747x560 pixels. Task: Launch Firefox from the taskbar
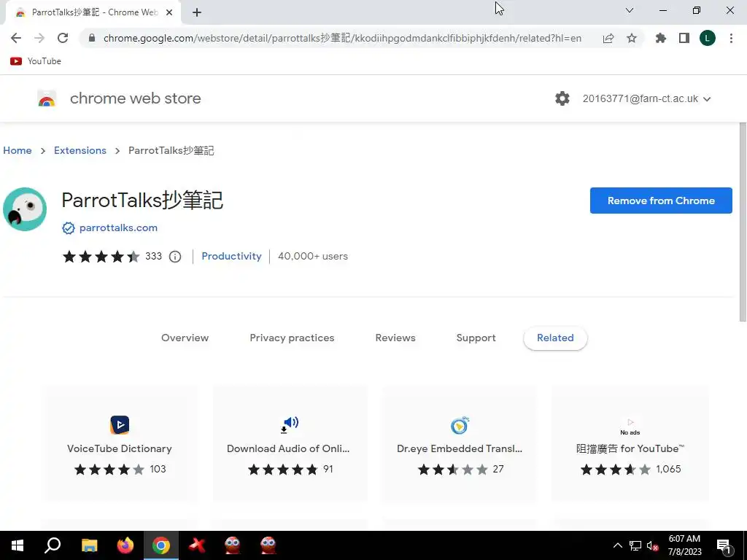(125, 545)
